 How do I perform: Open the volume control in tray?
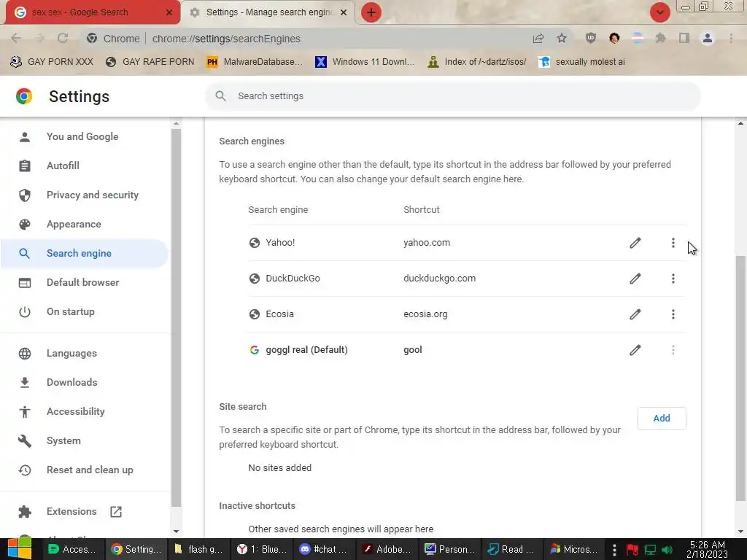coord(667,550)
